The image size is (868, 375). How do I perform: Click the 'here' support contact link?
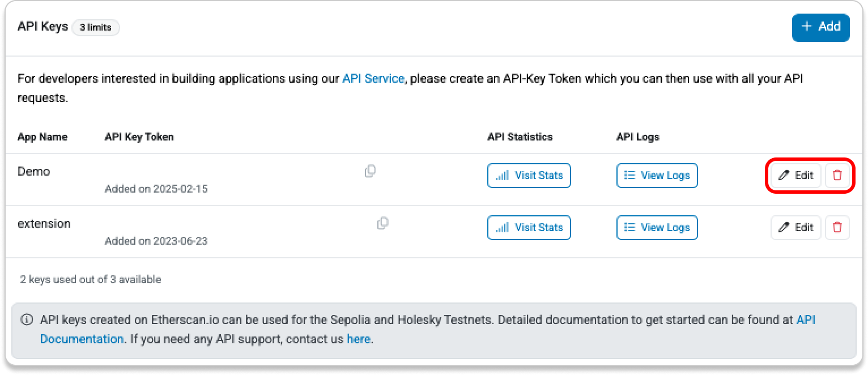pyautogui.click(x=358, y=339)
